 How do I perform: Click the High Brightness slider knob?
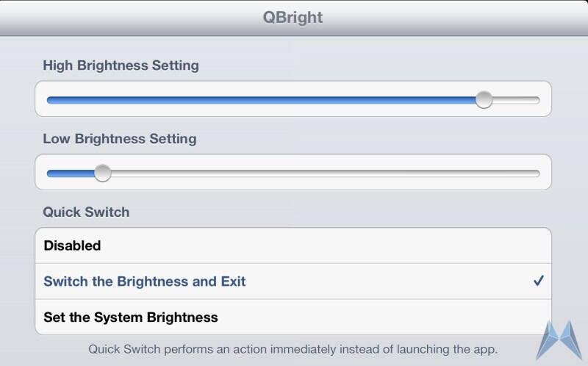point(484,100)
